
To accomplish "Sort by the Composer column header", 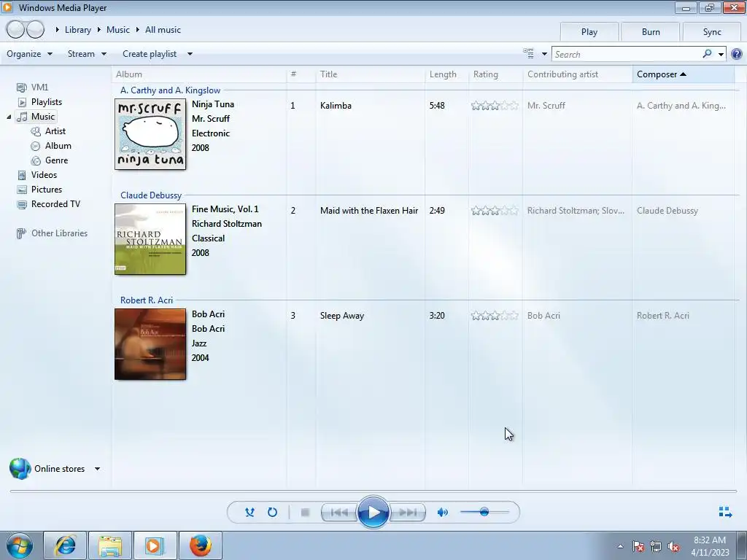I will 683,74.
